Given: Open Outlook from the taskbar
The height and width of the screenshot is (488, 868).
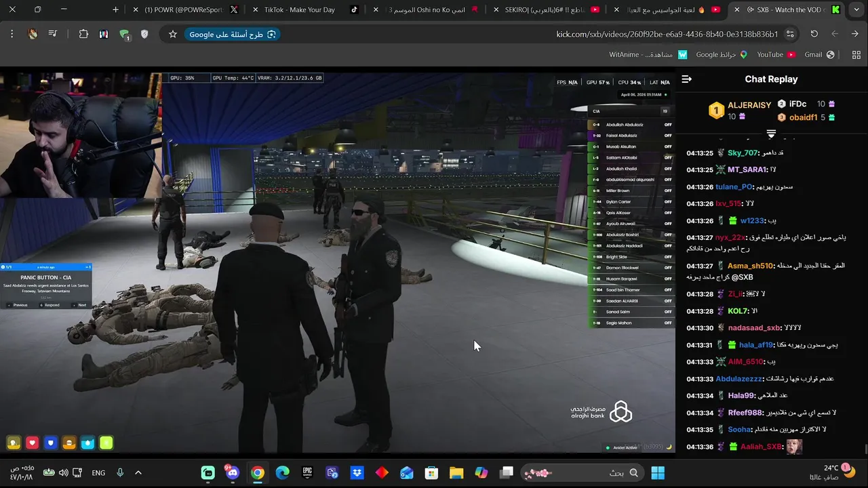Looking at the screenshot, I should (407, 472).
